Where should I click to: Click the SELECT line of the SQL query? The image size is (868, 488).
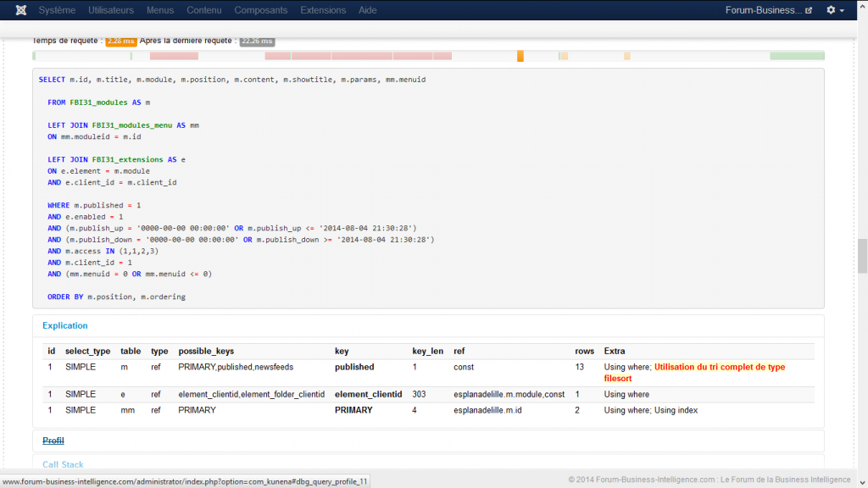pos(232,80)
